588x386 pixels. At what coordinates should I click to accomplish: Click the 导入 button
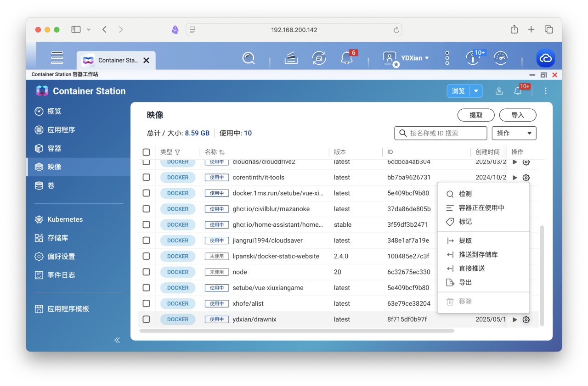pyautogui.click(x=518, y=115)
